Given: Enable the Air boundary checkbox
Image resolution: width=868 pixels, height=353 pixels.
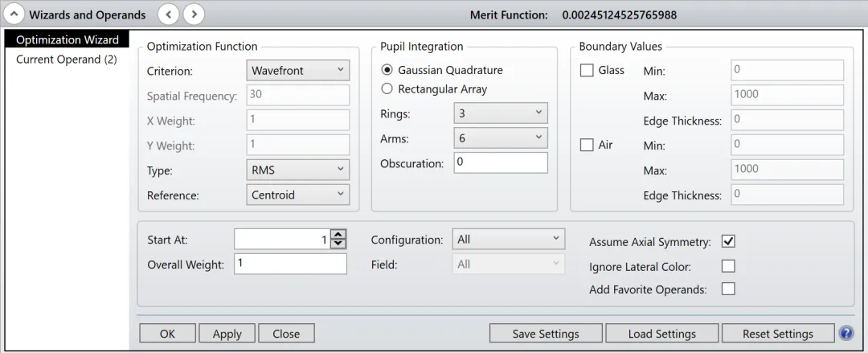Looking at the screenshot, I should [588, 145].
